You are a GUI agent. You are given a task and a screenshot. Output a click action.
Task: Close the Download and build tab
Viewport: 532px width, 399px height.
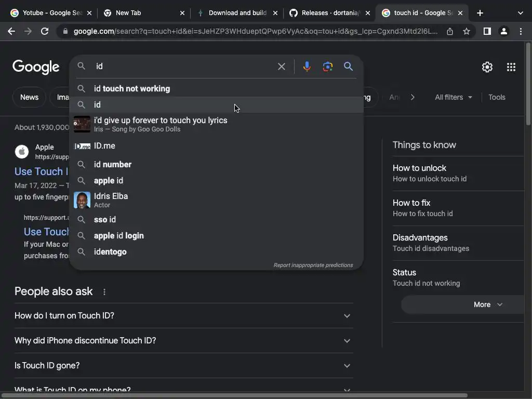275,13
